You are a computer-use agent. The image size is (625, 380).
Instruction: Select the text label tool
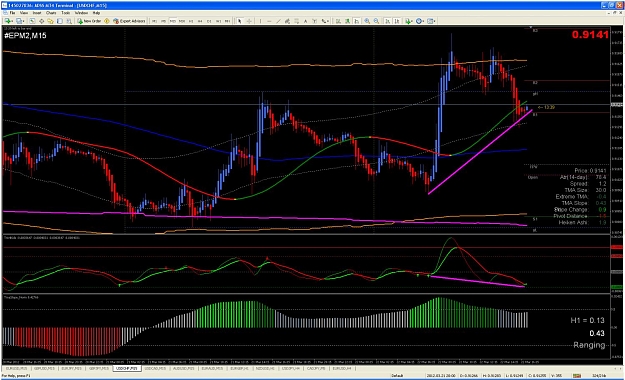(x=315, y=21)
